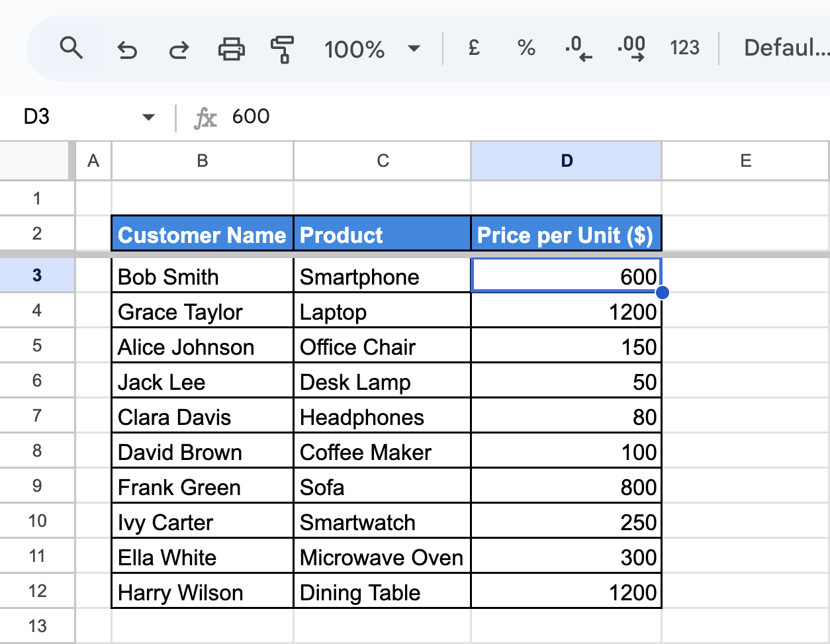Select the Clara Davis cell
The image size is (830, 644).
click(203, 416)
